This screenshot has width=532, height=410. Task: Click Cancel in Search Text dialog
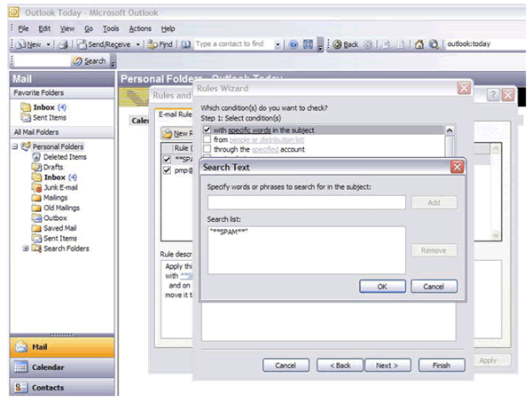coord(434,287)
